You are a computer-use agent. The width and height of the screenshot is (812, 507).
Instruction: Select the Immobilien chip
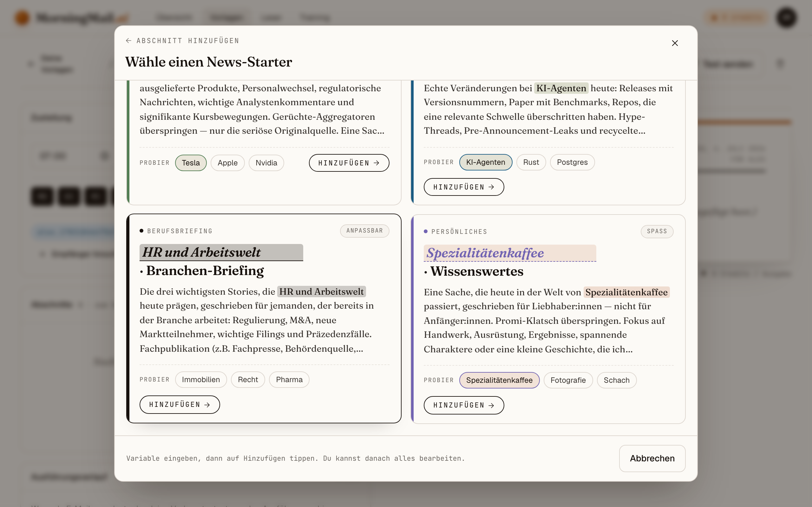(201, 379)
